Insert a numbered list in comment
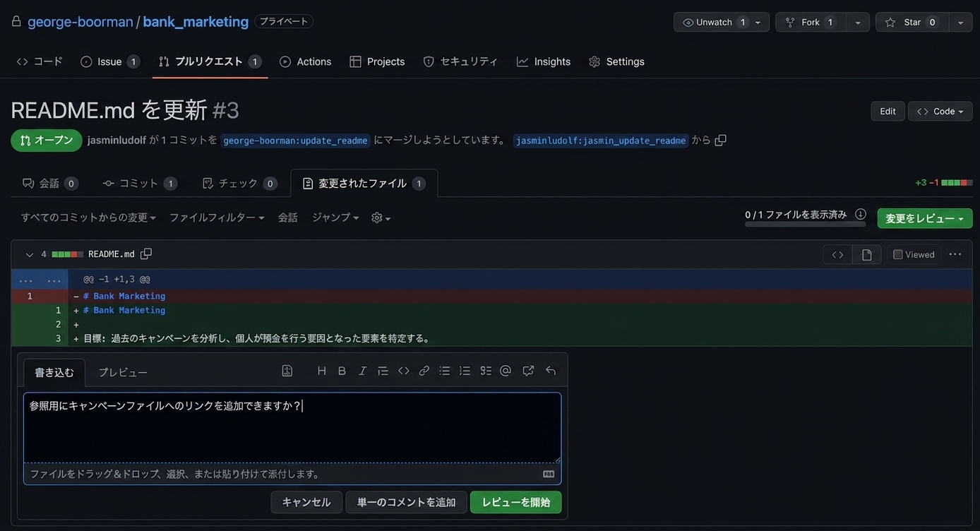 [x=465, y=371]
